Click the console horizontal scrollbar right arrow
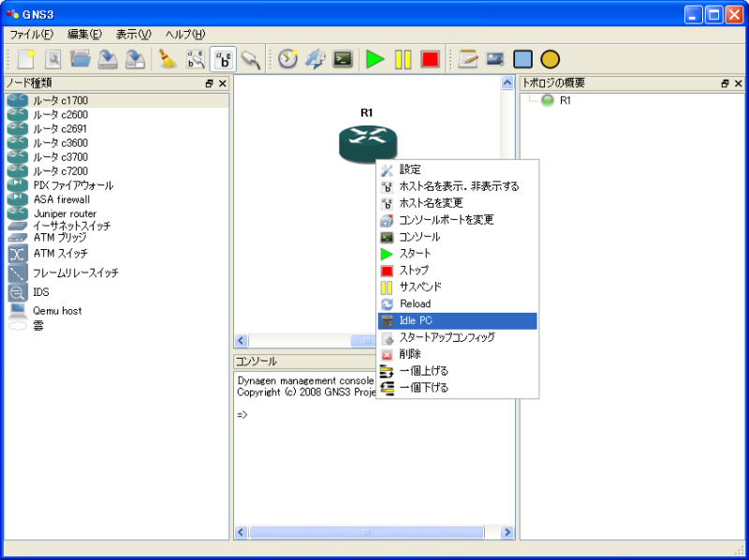749x560 pixels. [x=507, y=532]
